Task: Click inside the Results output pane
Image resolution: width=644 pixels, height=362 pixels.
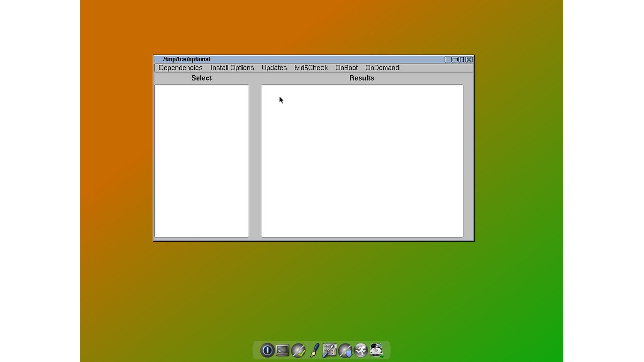Action: [361, 161]
